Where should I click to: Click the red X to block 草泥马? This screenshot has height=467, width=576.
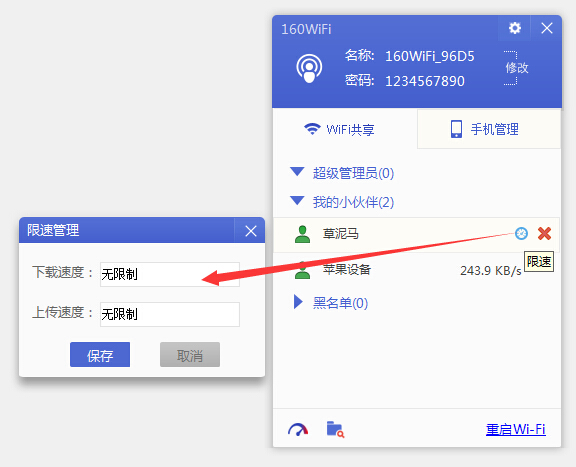coord(544,233)
